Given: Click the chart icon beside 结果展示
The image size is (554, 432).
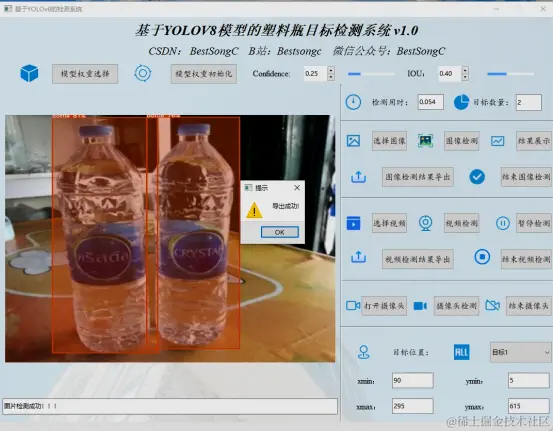Looking at the screenshot, I should coord(497,141).
